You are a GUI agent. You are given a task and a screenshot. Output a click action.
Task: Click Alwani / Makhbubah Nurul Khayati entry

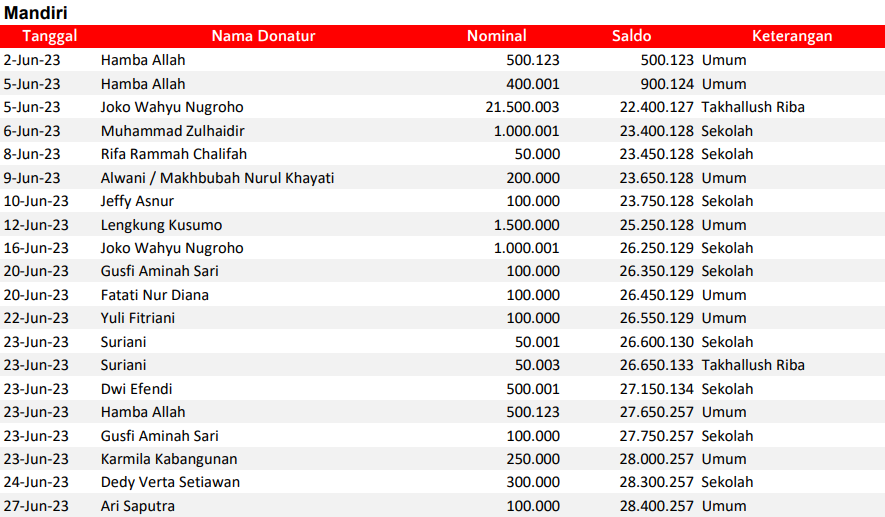tap(217, 178)
